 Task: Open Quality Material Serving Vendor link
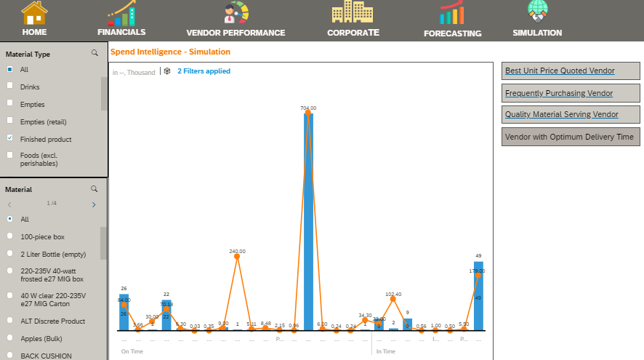pos(561,115)
